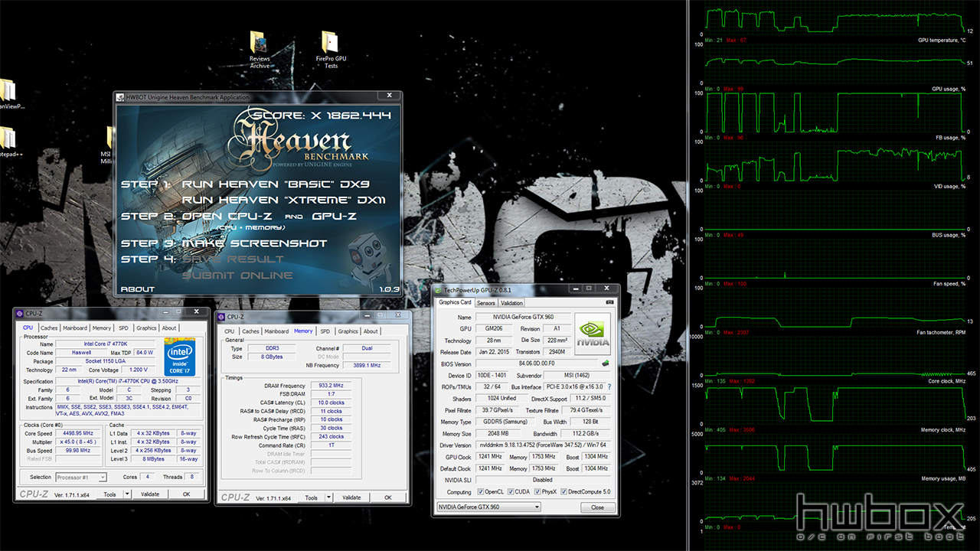The width and height of the screenshot is (980, 551).
Task: Click the Close button in GPU-Z
Action: (597, 507)
